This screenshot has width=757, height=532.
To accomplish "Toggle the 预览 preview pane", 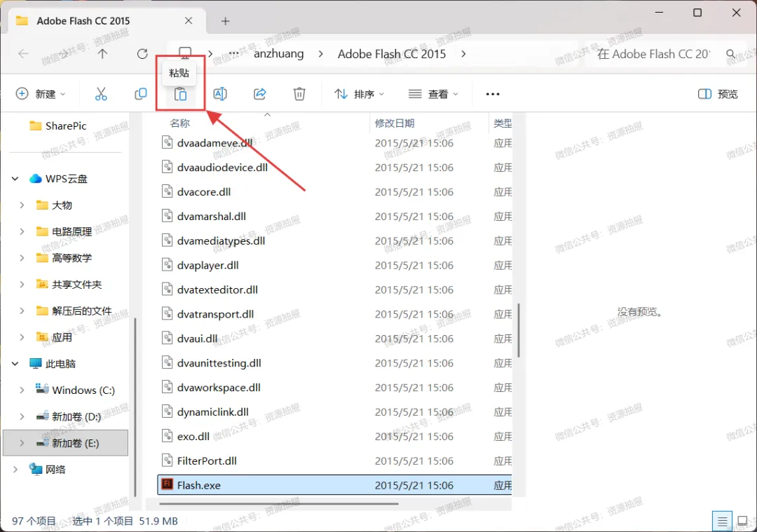I will 718,94.
